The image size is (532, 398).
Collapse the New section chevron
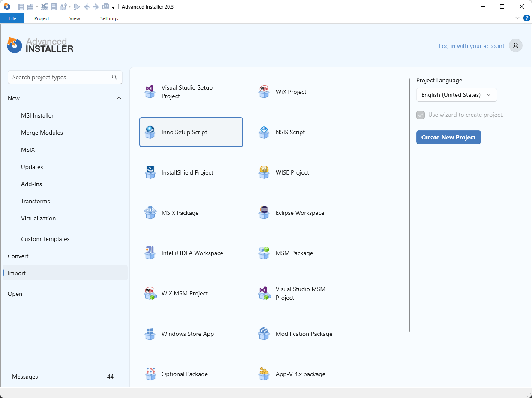pyautogui.click(x=119, y=98)
